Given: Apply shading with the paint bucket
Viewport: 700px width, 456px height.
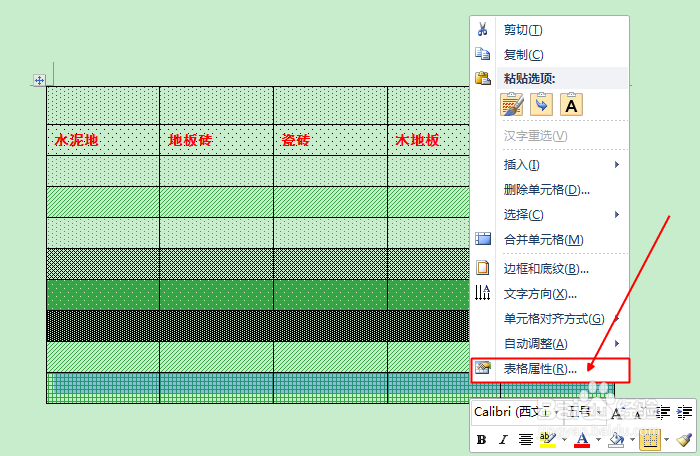Looking at the screenshot, I should pos(617,439).
